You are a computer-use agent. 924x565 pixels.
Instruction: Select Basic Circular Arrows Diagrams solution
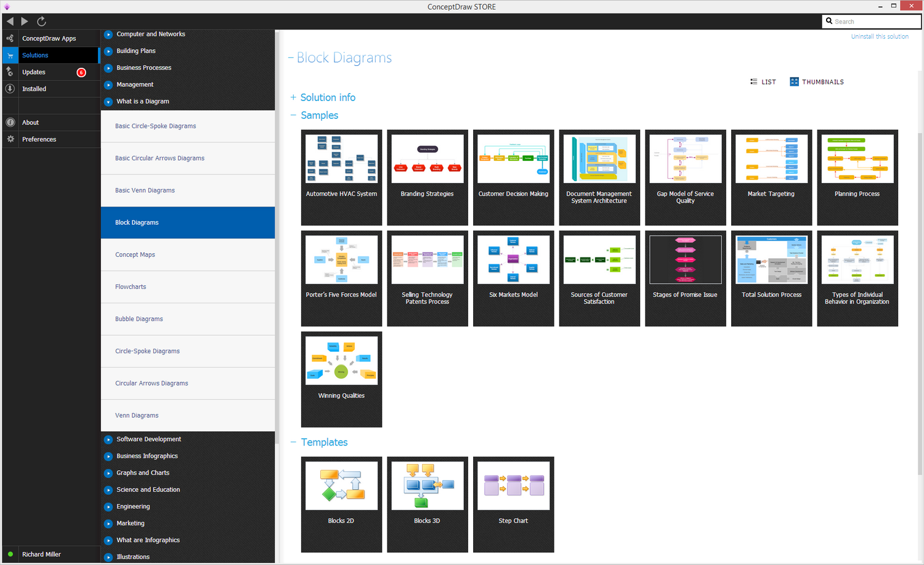coord(188,158)
